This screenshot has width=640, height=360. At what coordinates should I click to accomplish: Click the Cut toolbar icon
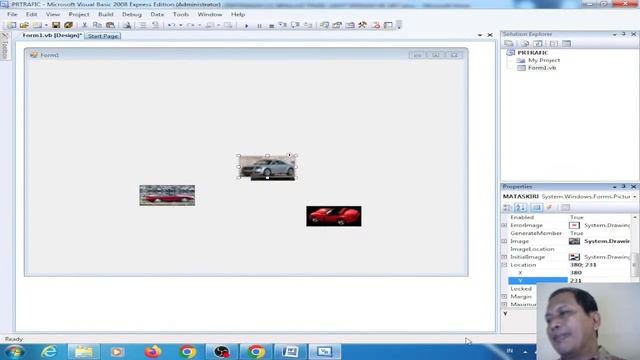click(x=84, y=25)
